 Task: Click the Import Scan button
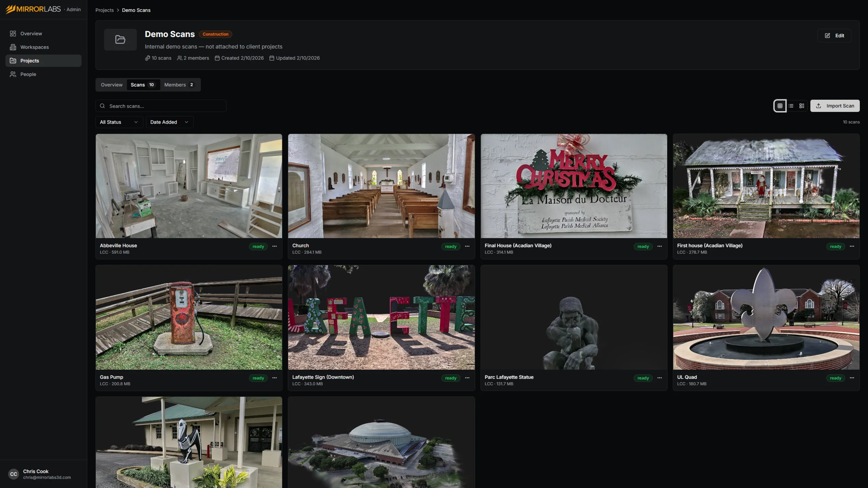click(834, 106)
